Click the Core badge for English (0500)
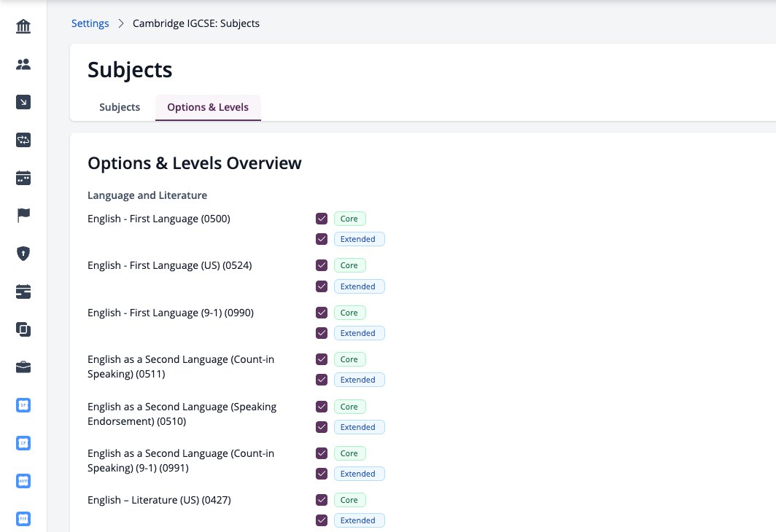 349,219
